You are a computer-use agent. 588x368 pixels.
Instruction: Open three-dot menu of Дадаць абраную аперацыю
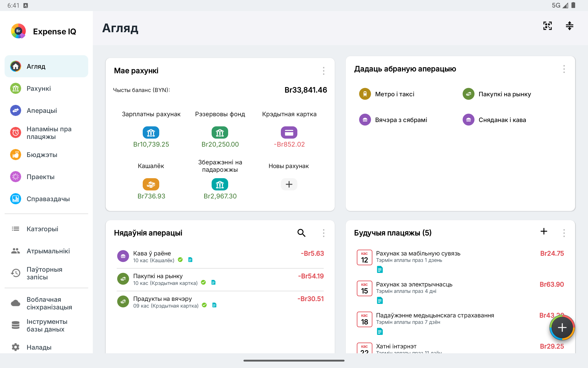pyautogui.click(x=564, y=69)
